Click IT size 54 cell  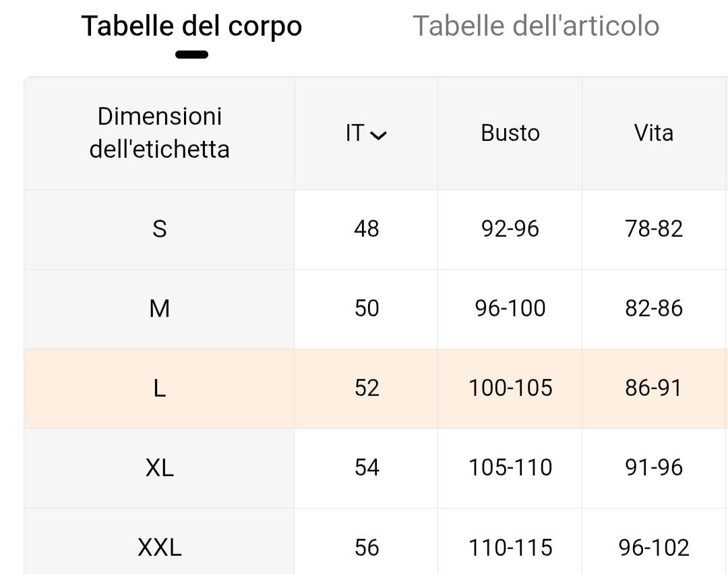click(x=366, y=468)
